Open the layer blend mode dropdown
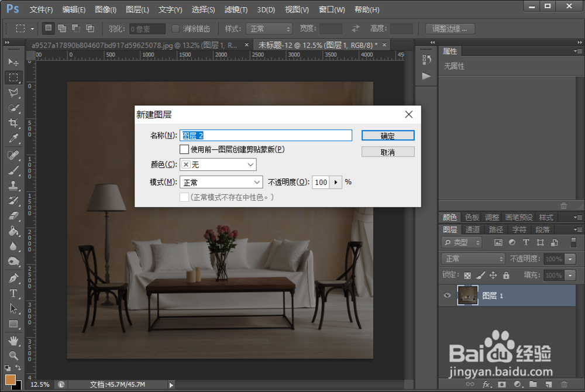This screenshot has width=585, height=392. click(473, 259)
